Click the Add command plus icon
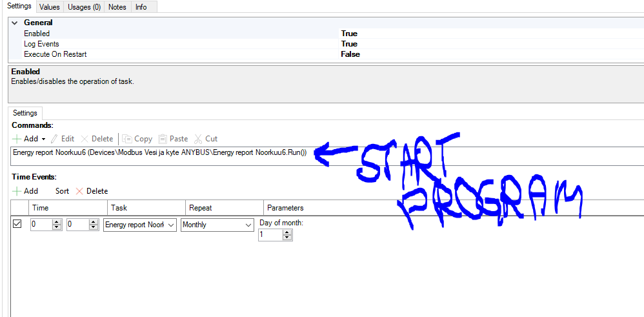 (x=17, y=139)
